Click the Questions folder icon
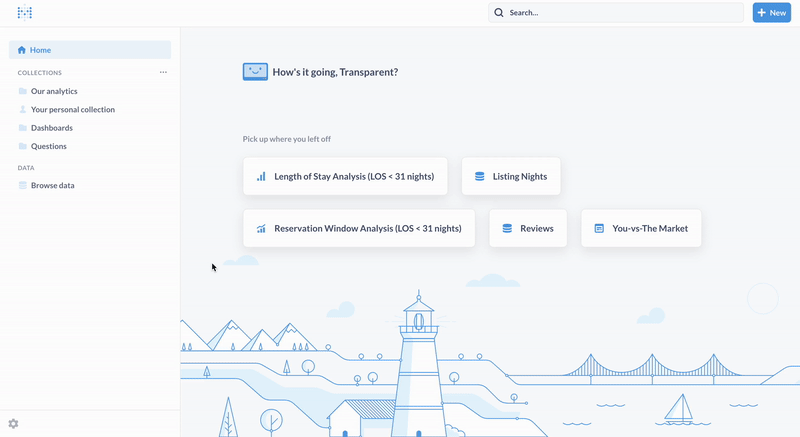Screen dimensions: 800x437 [x=22, y=146]
